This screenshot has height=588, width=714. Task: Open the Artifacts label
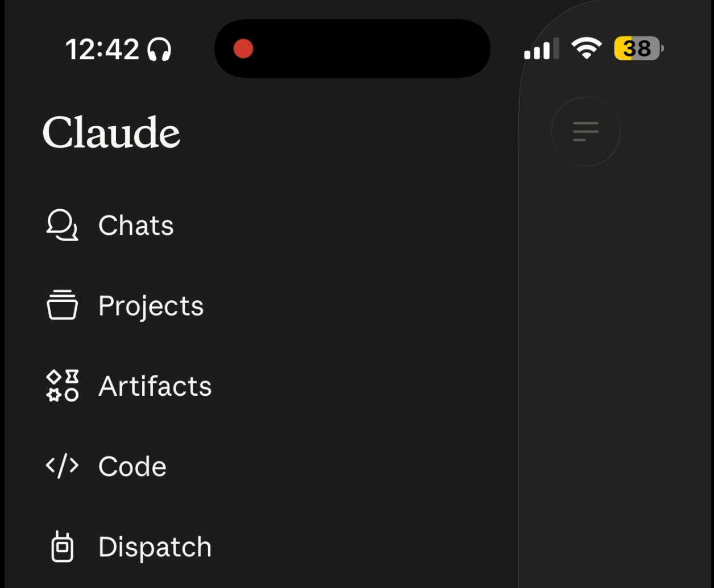tap(155, 387)
